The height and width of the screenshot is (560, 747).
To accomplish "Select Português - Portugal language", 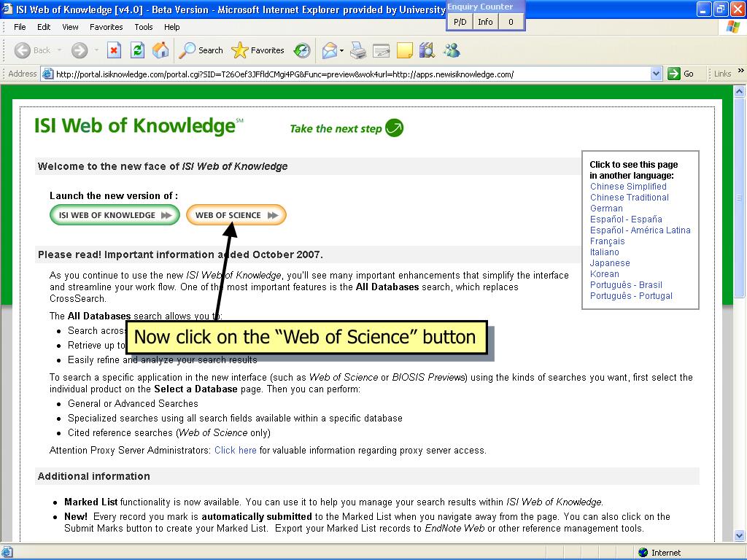I will [x=631, y=296].
